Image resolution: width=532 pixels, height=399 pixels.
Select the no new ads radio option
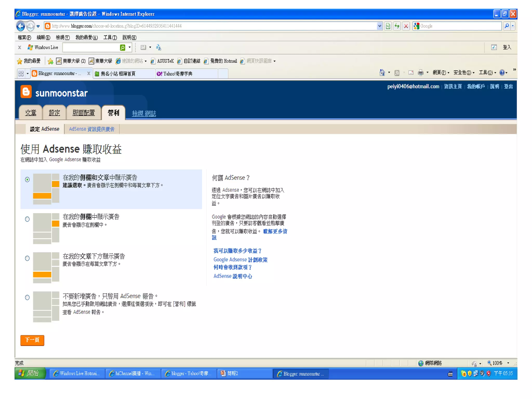(x=27, y=297)
